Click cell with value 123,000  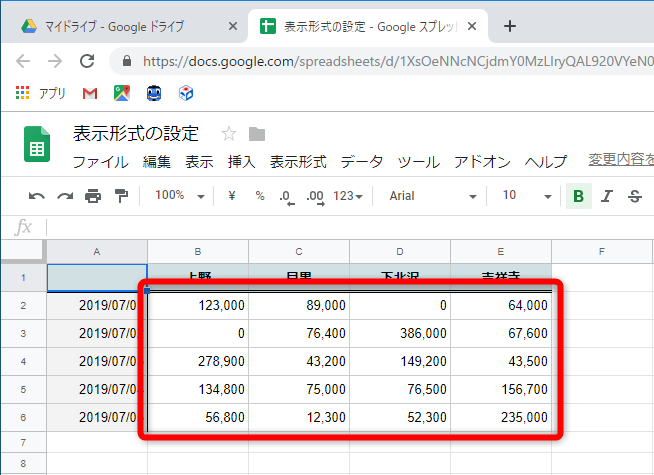coord(198,306)
